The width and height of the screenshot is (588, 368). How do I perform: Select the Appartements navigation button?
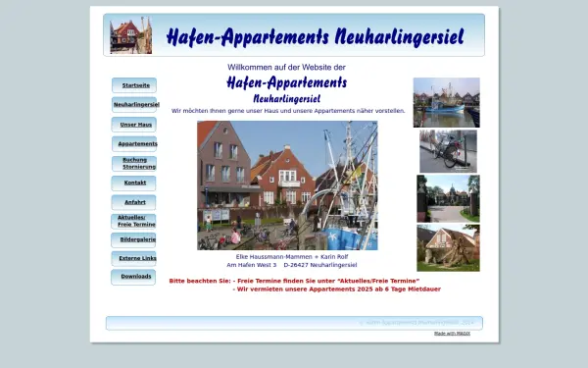134,144
